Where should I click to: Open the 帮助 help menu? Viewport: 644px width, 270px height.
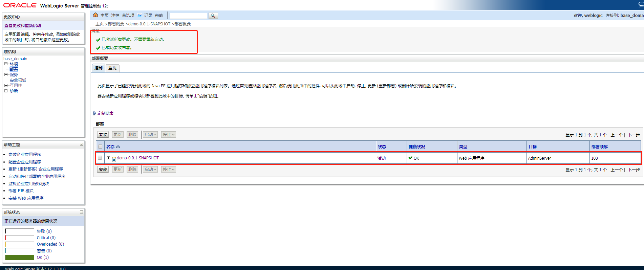159,16
